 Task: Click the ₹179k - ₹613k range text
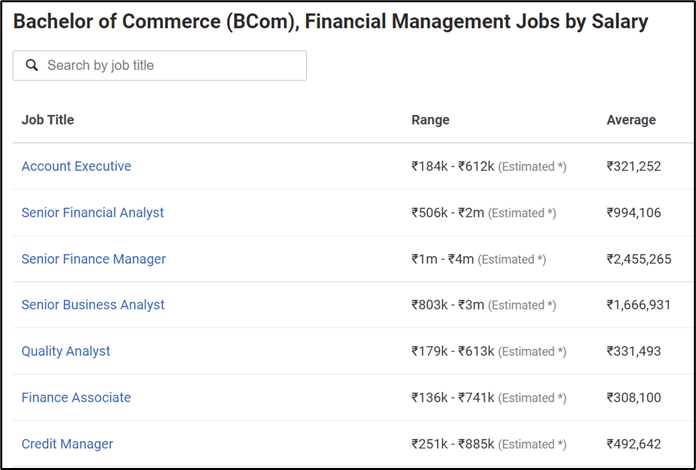[x=453, y=351]
